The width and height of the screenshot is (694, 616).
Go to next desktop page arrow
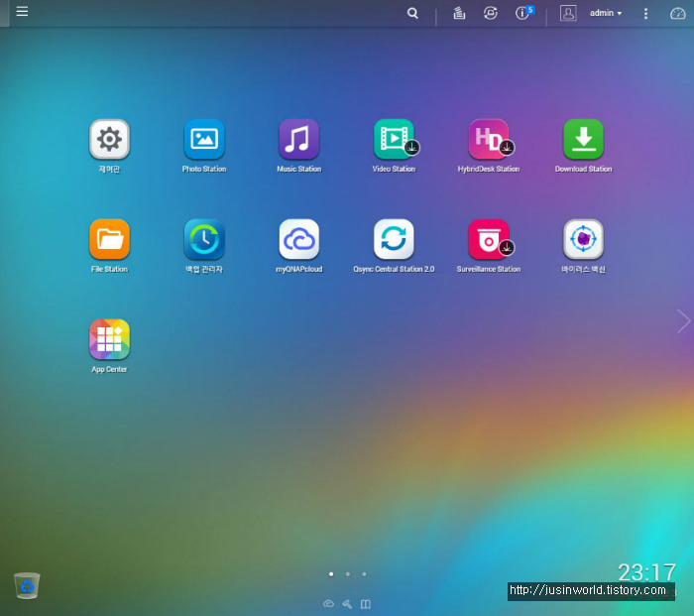[x=683, y=321]
